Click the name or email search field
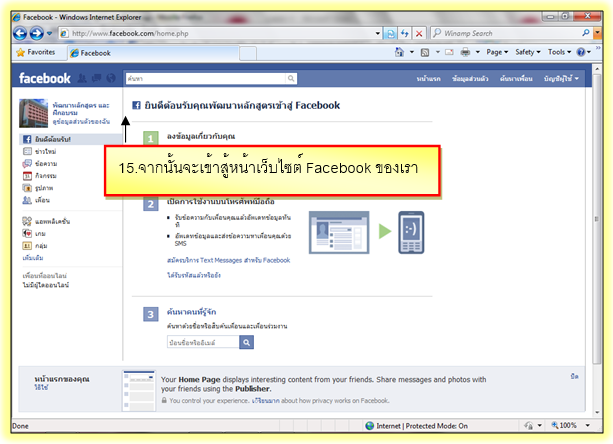Screen dimensions: 613x444 [x=203, y=342]
